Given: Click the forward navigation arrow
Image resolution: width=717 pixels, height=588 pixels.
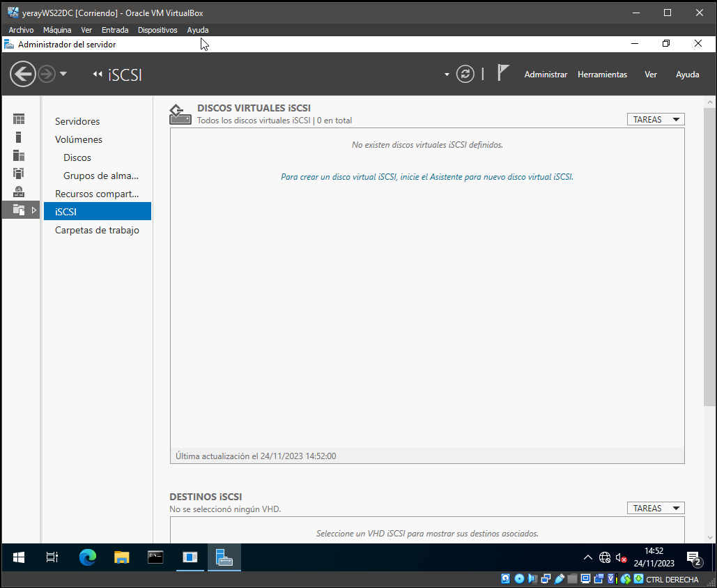Looking at the screenshot, I should [46, 74].
